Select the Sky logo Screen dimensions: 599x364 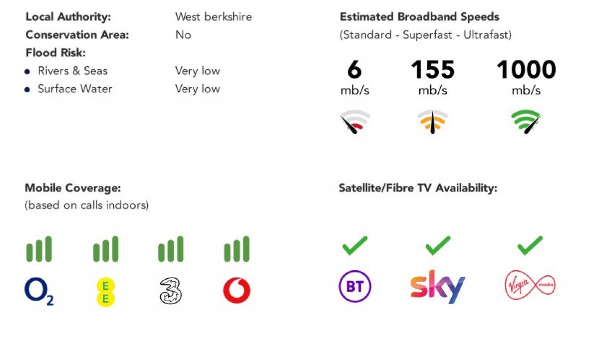438,287
